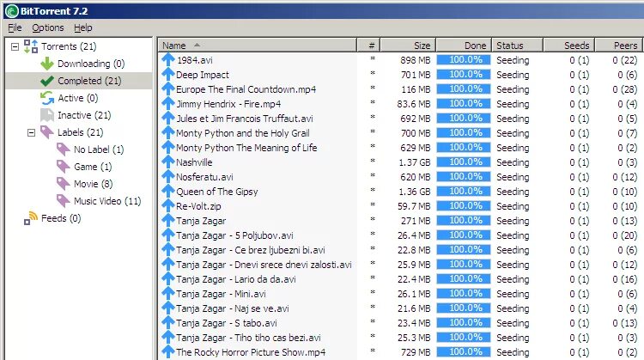Open the Help menu
644x360 pixels.
pyautogui.click(x=83, y=27)
